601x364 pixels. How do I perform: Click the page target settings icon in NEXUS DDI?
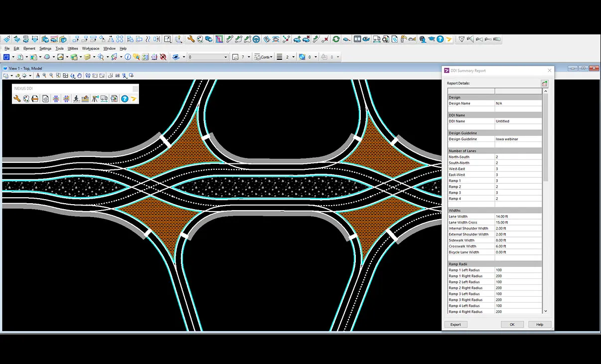click(45, 99)
